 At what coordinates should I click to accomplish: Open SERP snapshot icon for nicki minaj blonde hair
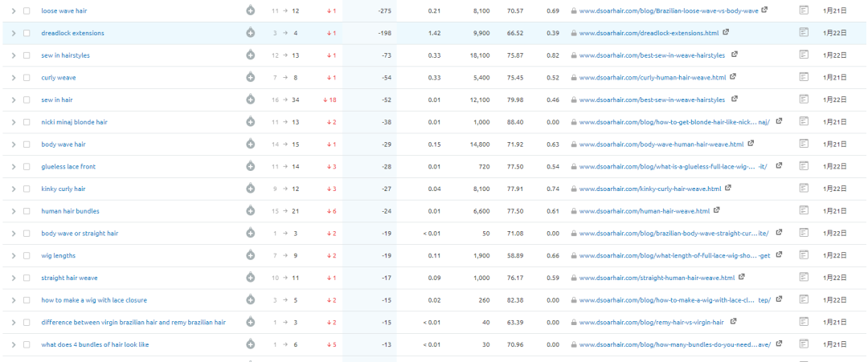(804, 121)
